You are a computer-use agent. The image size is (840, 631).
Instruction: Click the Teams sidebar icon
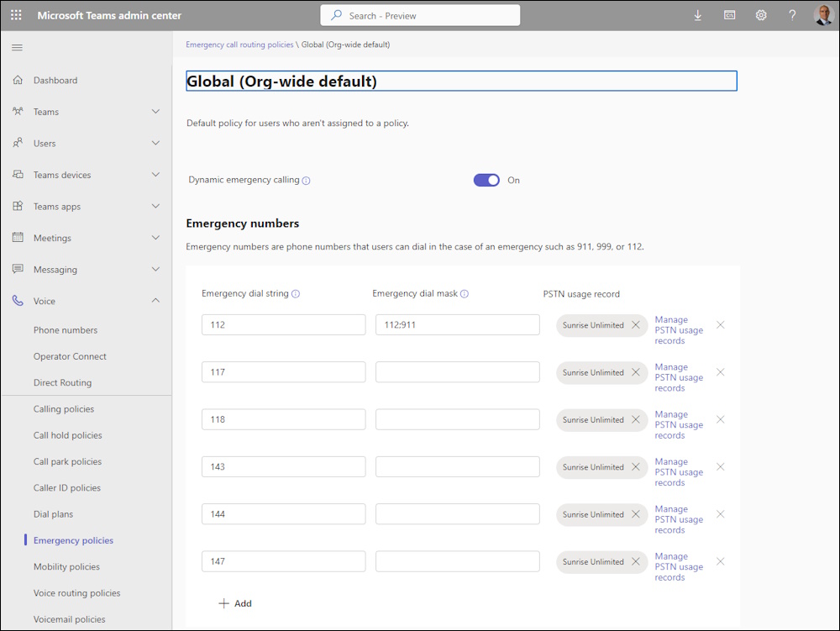pyautogui.click(x=18, y=112)
